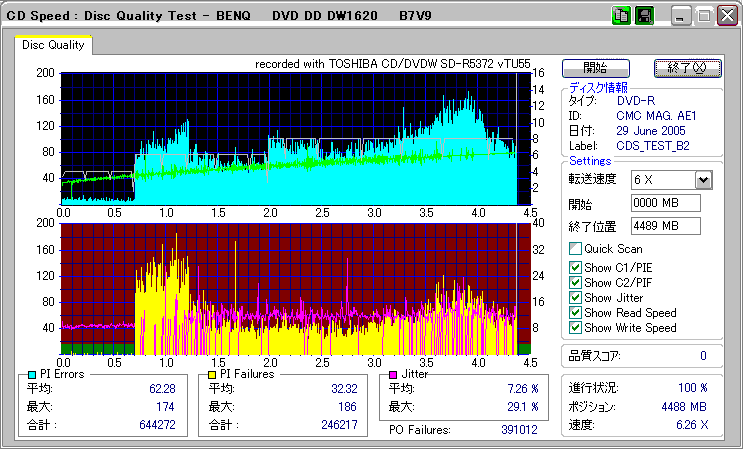
Task: Click the 0000 MB start position field
Action: click(666, 203)
